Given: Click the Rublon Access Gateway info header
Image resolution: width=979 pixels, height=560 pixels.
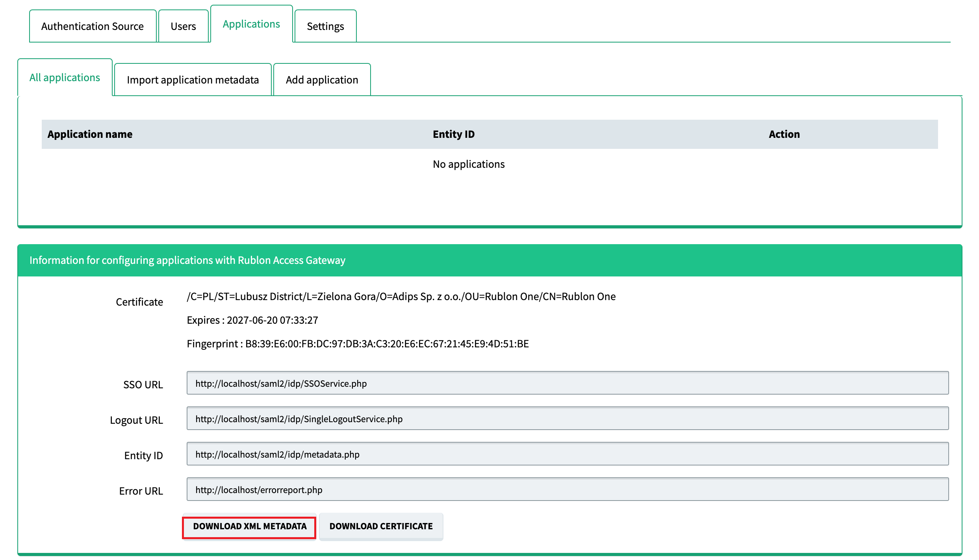Looking at the screenshot, I should click(x=187, y=260).
